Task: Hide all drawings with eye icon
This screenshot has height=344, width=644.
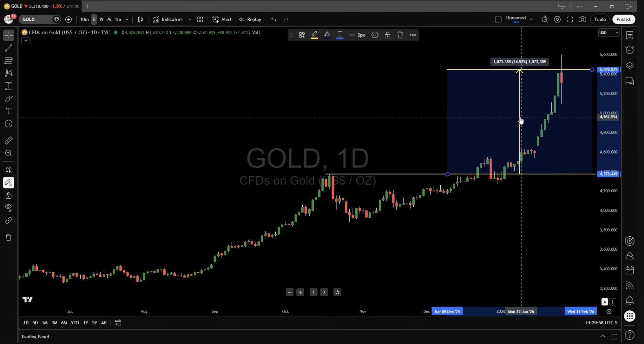Action: pos(9,208)
